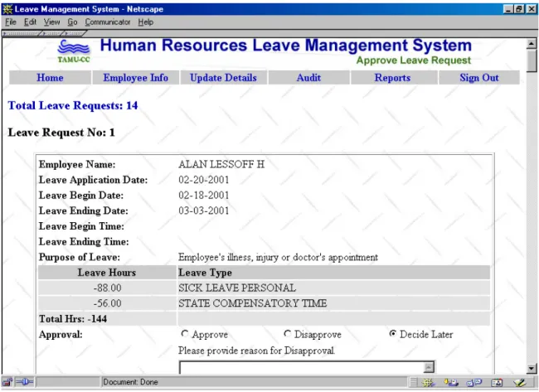
Task: Open the Audit link
Action: (x=308, y=78)
